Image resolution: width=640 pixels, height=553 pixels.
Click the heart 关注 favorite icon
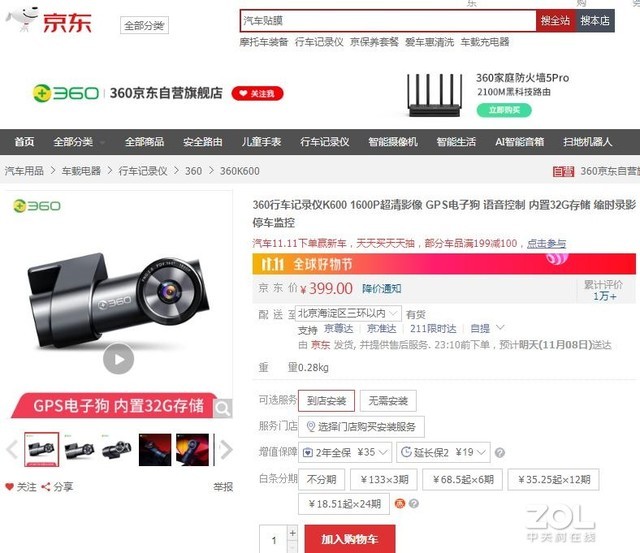click(x=9, y=486)
